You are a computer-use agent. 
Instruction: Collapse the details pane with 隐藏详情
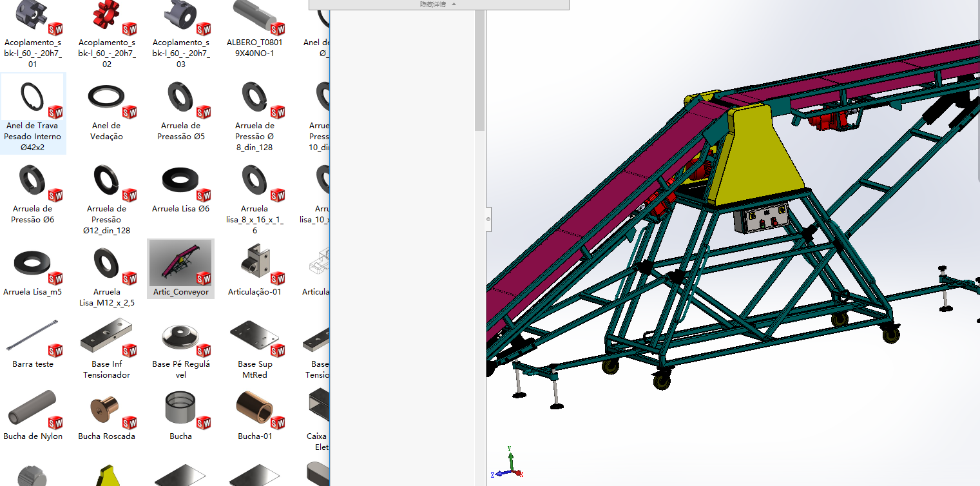point(438,4)
